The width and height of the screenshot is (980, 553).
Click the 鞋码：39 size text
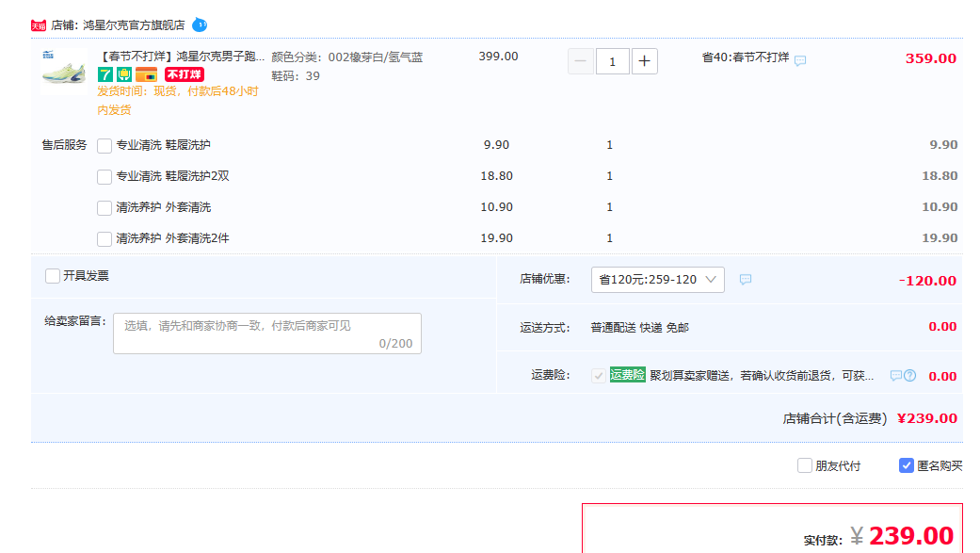click(x=296, y=76)
